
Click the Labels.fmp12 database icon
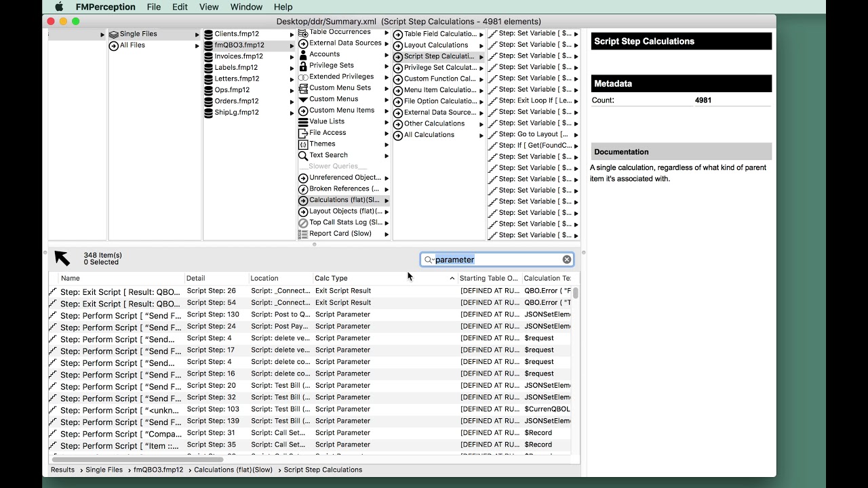[x=209, y=68]
